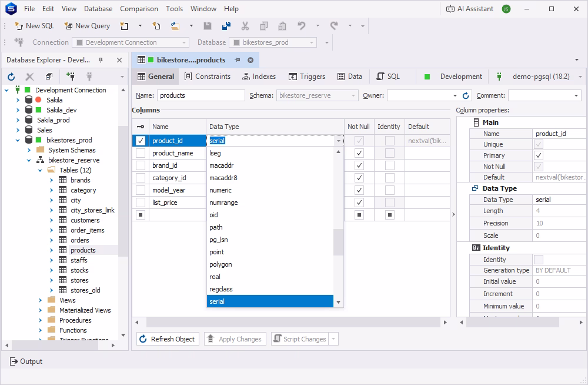Open the Owner dropdown
This screenshot has width=588, height=385.
[455, 95]
